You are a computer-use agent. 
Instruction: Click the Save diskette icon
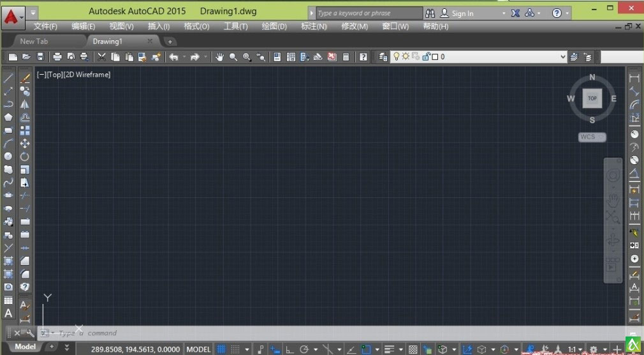pyautogui.click(x=40, y=57)
